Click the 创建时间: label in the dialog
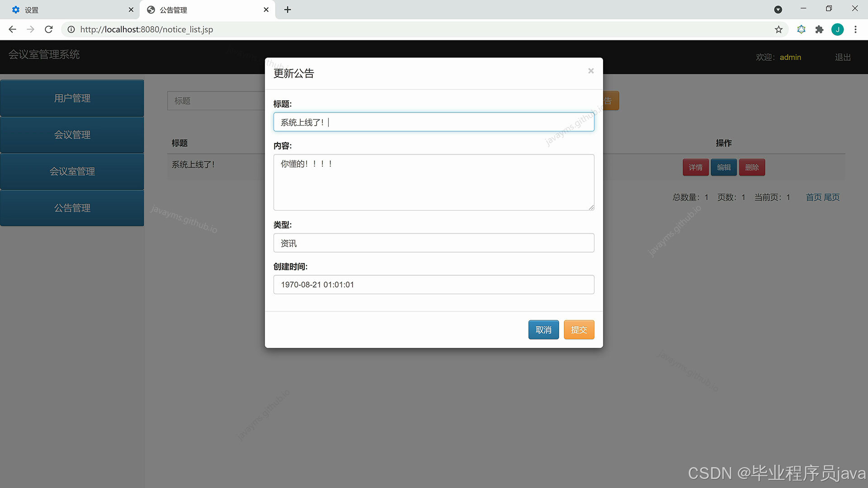This screenshot has width=868, height=488. pyautogui.click(x=290, y=267)
